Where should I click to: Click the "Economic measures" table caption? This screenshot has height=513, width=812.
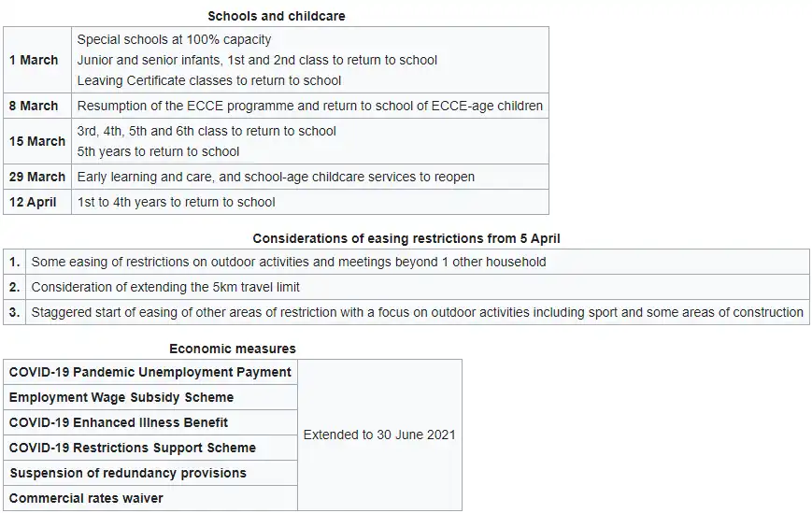tap(232, 349)
